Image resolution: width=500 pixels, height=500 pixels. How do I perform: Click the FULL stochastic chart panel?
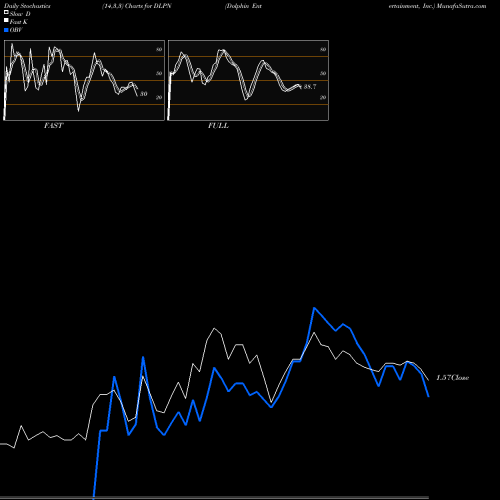[248, 80]
